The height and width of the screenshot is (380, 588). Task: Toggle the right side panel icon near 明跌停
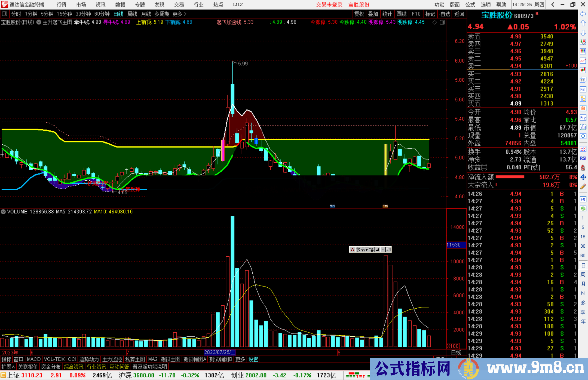click(442, 22)
